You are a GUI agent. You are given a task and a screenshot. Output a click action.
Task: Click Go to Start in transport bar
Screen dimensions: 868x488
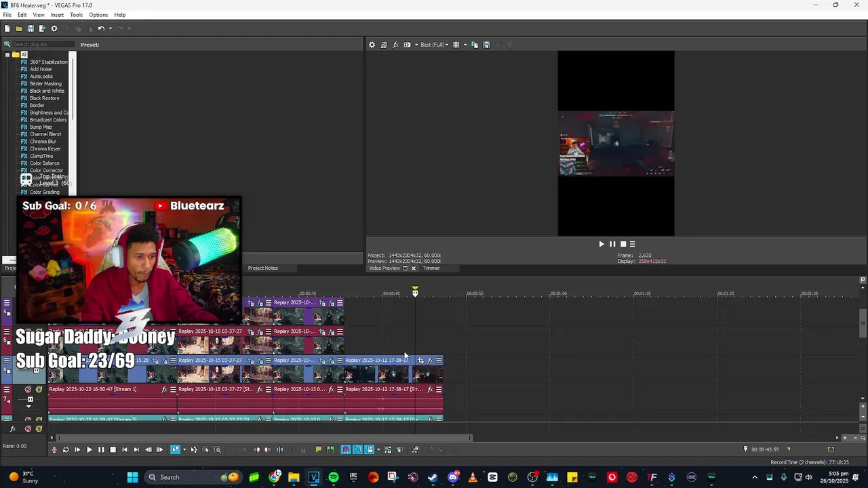pos(125,449)
